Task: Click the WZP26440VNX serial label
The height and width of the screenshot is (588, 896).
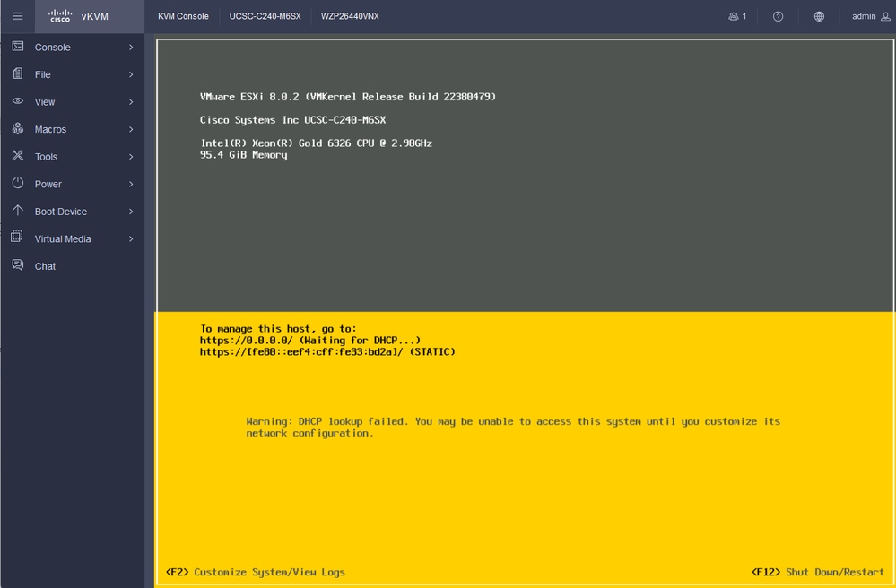Action: pyautogui.click(x=350, y=16)
